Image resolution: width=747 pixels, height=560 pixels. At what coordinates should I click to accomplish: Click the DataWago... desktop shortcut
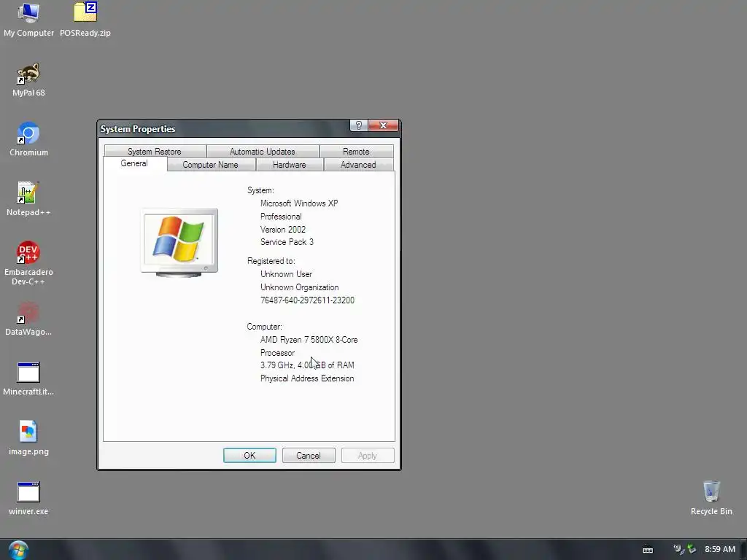pyautogui.click(x=28, y=318)
